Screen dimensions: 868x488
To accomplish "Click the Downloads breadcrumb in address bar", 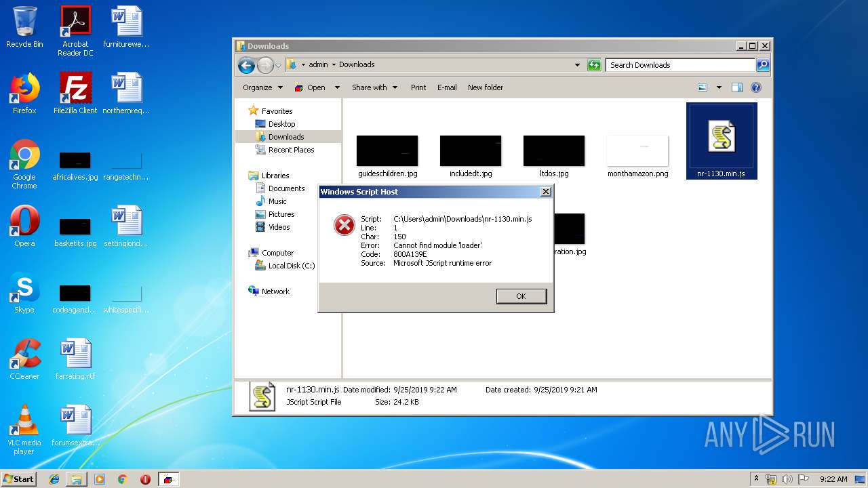I will (x=357, y=65).
